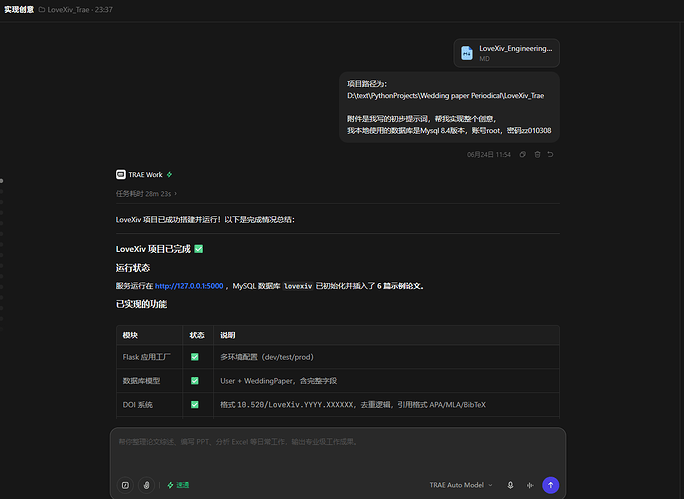
Task: Open the TRAE Auto Model dropdown
Action: point(461,485)
